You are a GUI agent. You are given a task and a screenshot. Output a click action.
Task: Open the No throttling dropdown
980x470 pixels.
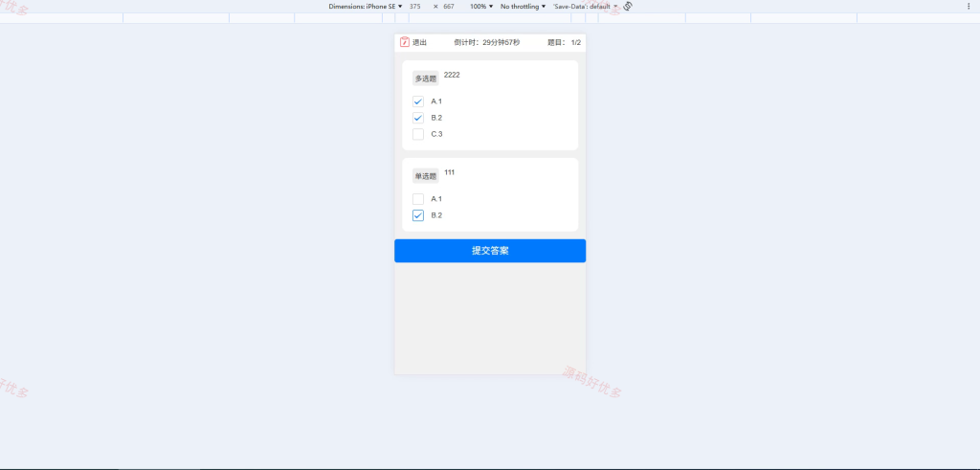pyautogui.click(x=523, y=6)
